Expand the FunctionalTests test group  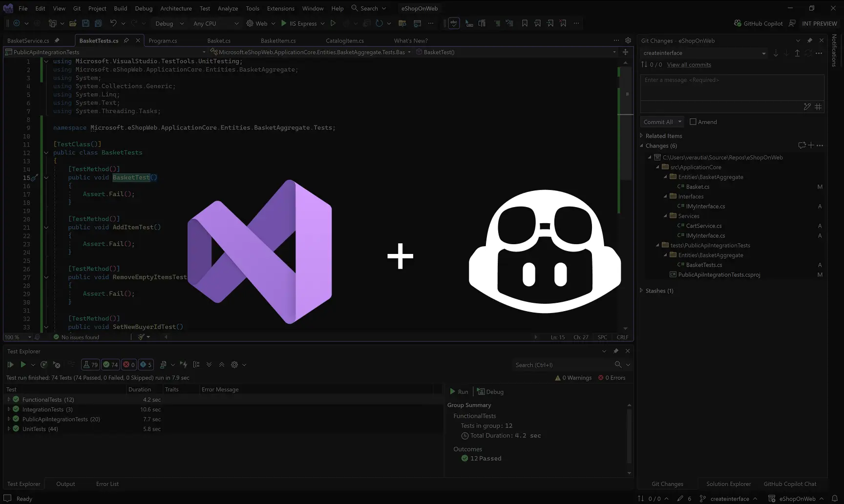click(9, 399)
